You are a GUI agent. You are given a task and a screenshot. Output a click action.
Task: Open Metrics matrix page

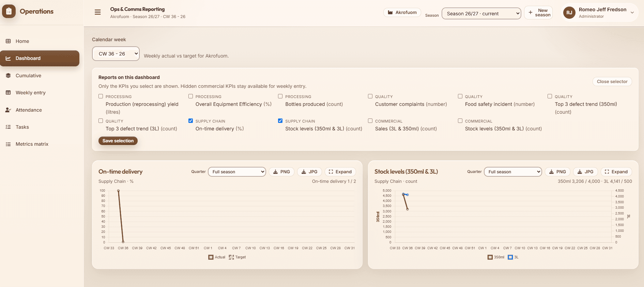click(x=40, y=144)
